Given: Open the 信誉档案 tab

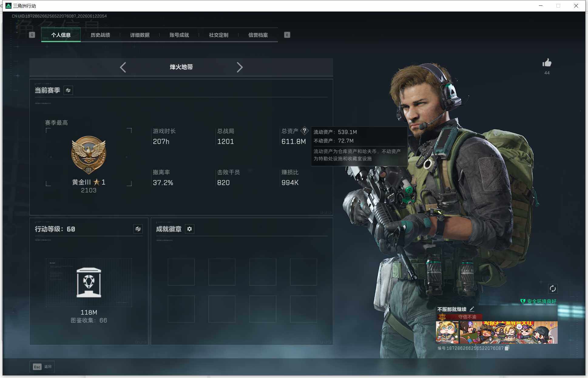Looking at the screenshot, I should click(258, 35).
